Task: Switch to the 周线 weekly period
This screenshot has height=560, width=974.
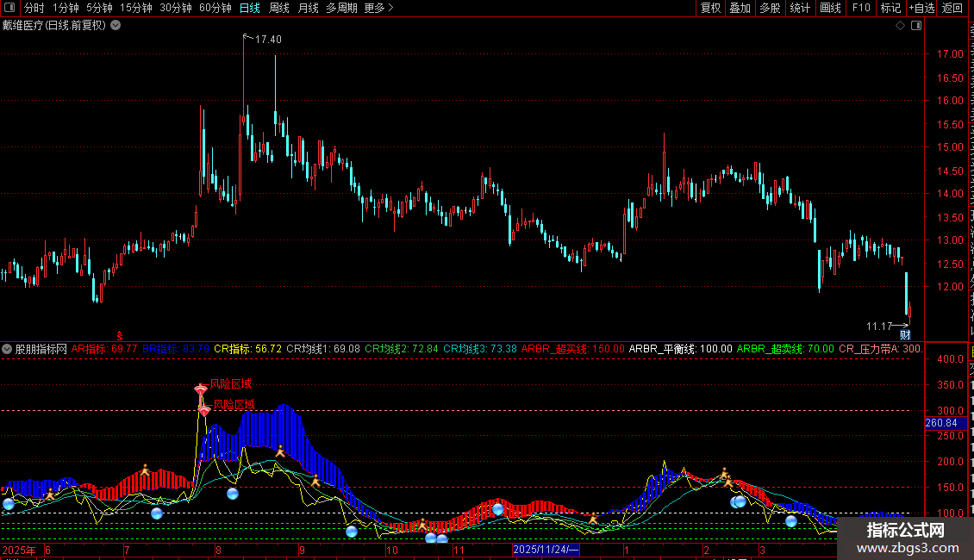Action: coord(279,8)
